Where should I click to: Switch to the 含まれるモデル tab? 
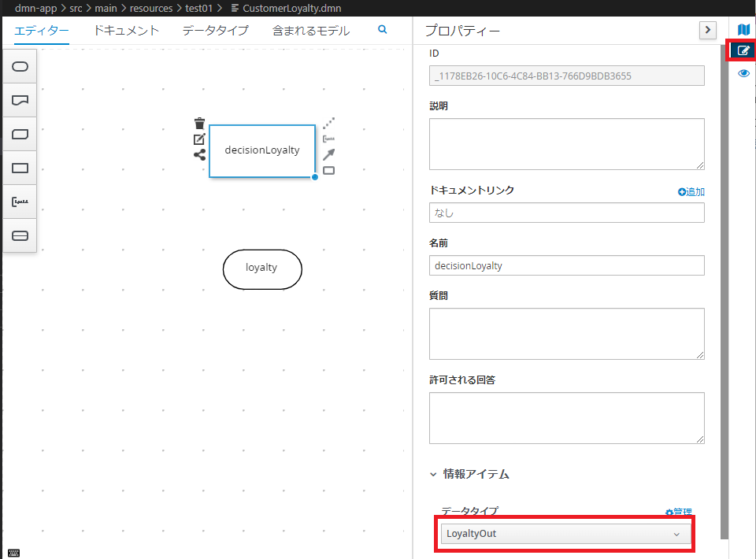(311, 31)
